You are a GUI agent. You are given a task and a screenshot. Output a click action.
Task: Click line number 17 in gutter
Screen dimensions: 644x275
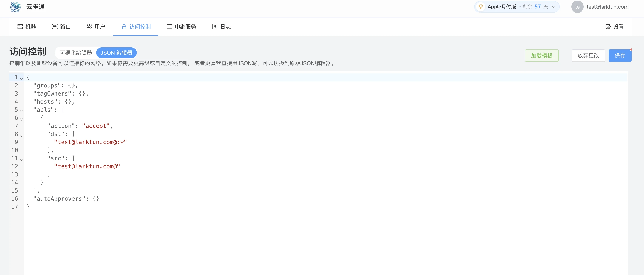coord(14,207)
